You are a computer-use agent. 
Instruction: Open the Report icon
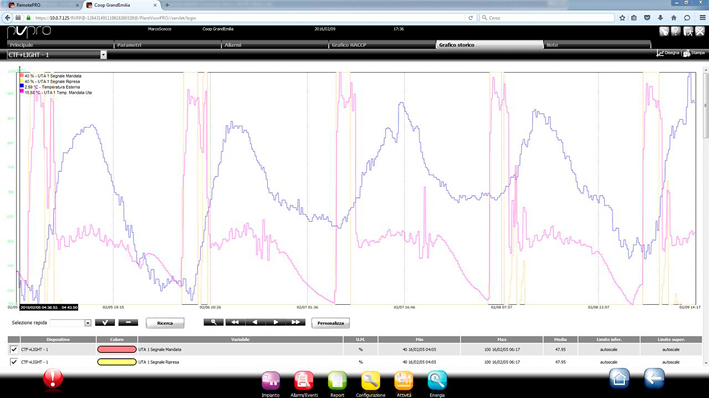(337, 381)
